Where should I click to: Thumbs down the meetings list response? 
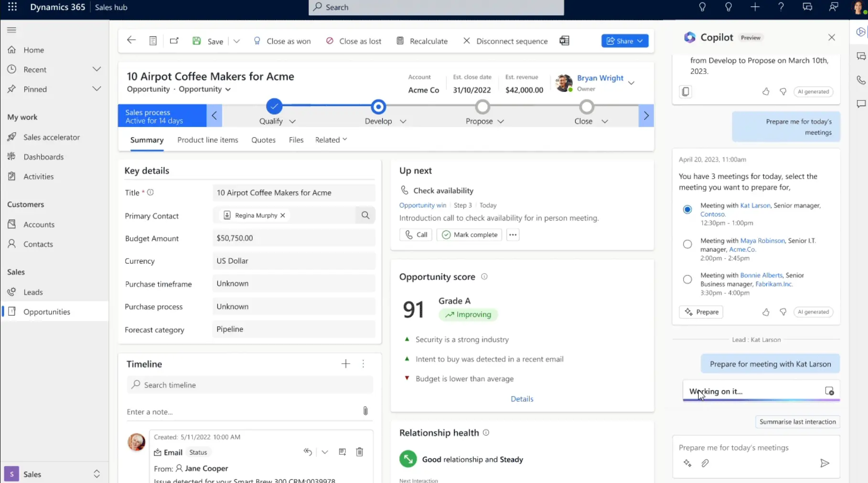click(783, 312)
